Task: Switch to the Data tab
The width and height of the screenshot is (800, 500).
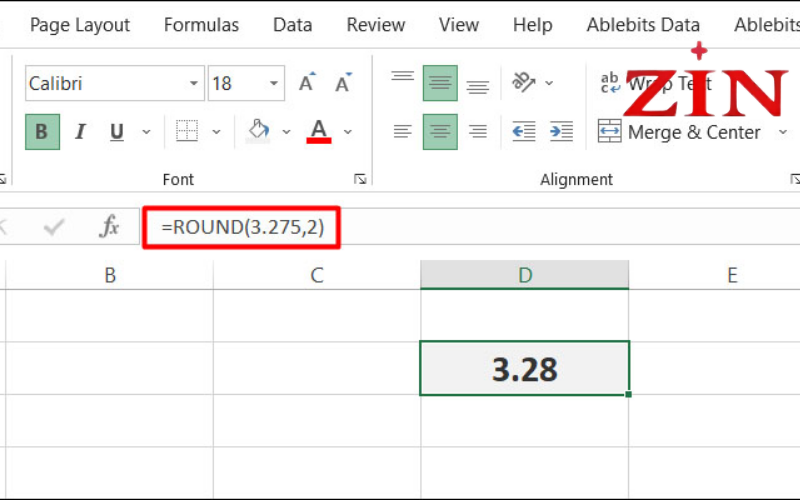Action: (x=292, y=25)
